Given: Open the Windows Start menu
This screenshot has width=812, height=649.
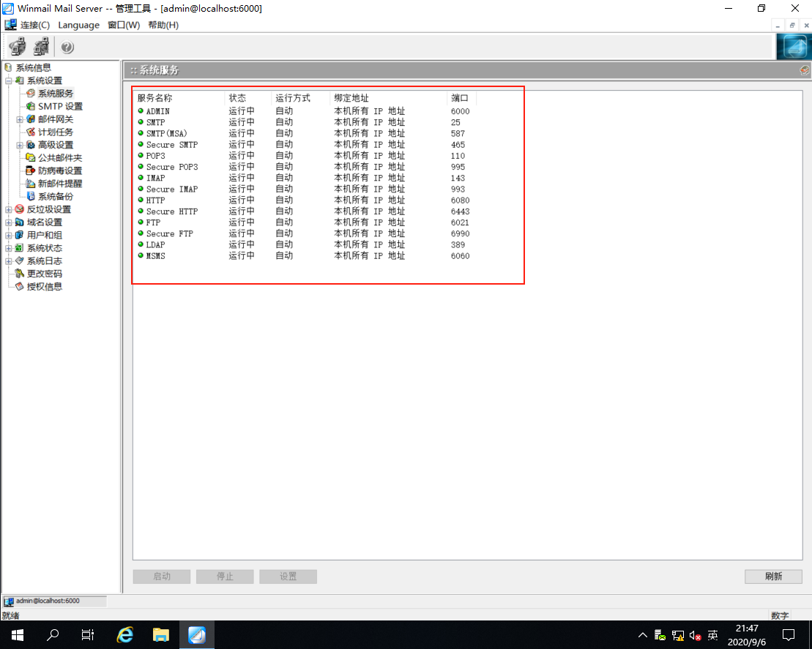Looking at the screenshot, I should (17, 635).
